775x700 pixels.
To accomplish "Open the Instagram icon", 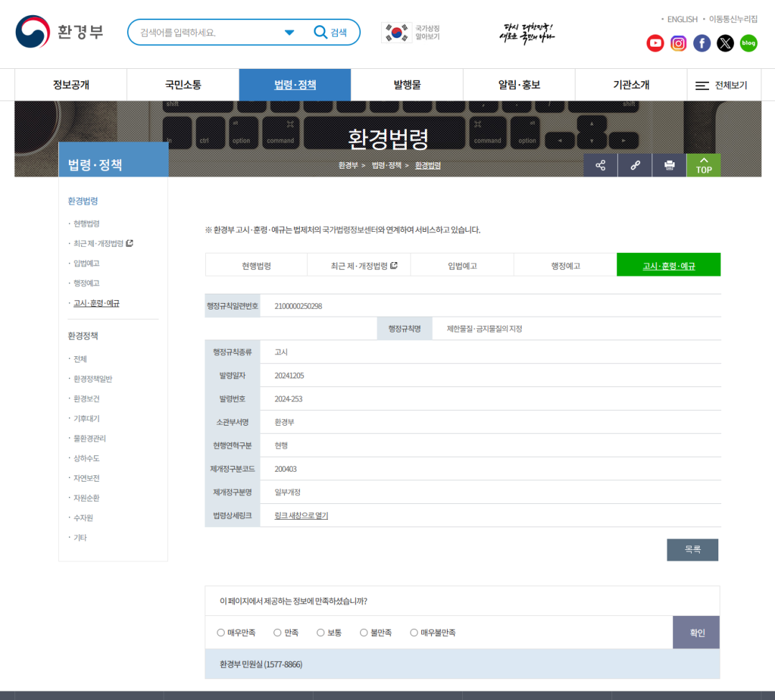I will (x=678, y=43).
